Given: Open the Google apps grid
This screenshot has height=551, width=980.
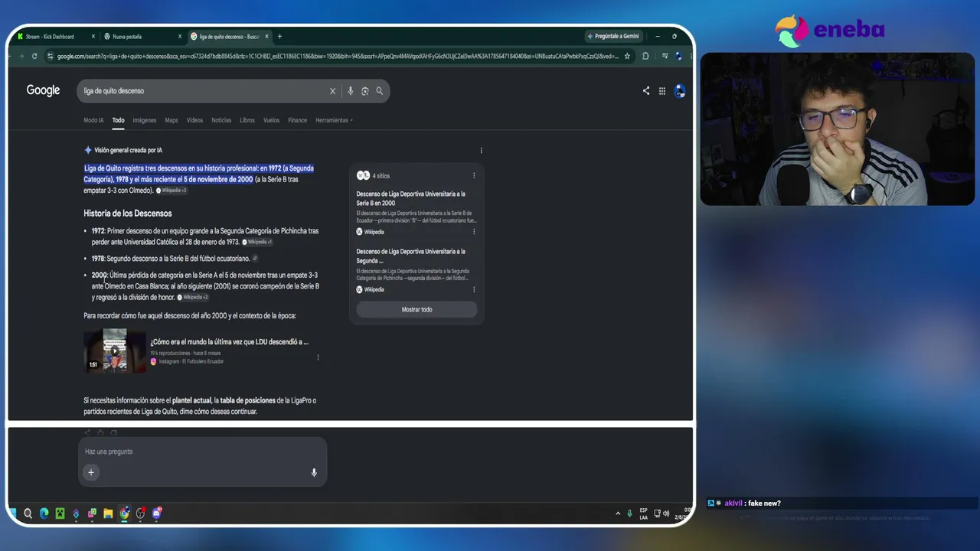Looking at the screenshot, I should 662,91.
